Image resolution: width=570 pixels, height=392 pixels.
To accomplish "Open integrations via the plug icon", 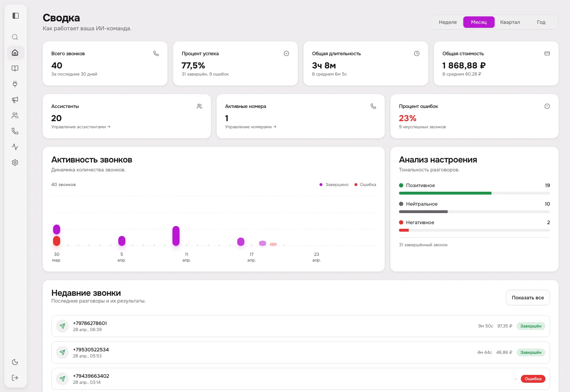I will (x=15, y=84).
